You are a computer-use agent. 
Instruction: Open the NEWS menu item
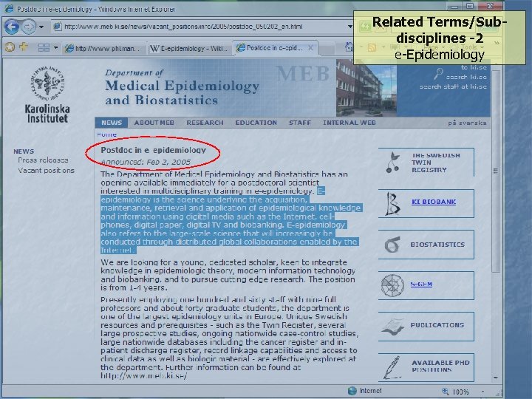tap(112, 123)
